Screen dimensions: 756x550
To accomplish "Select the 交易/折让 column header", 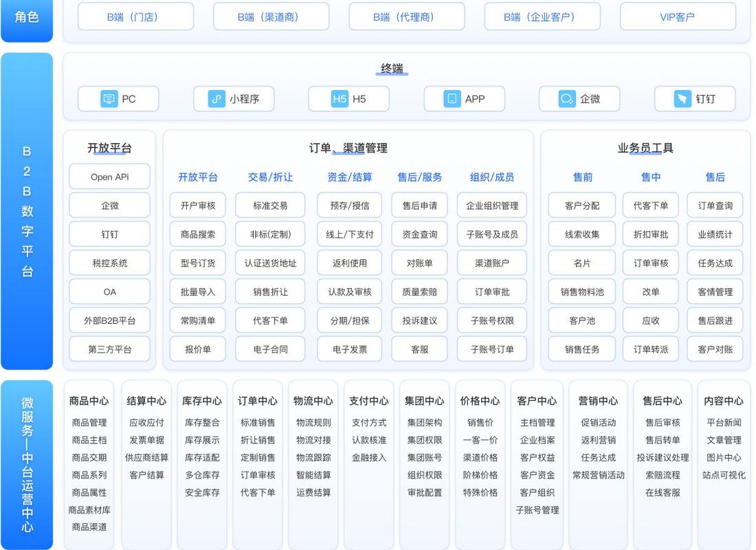I will point(270,177).
